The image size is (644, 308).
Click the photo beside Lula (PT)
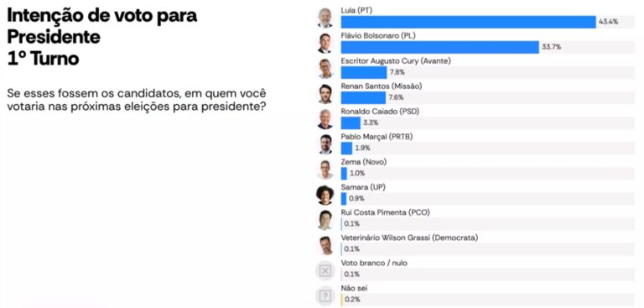(325, 18)
